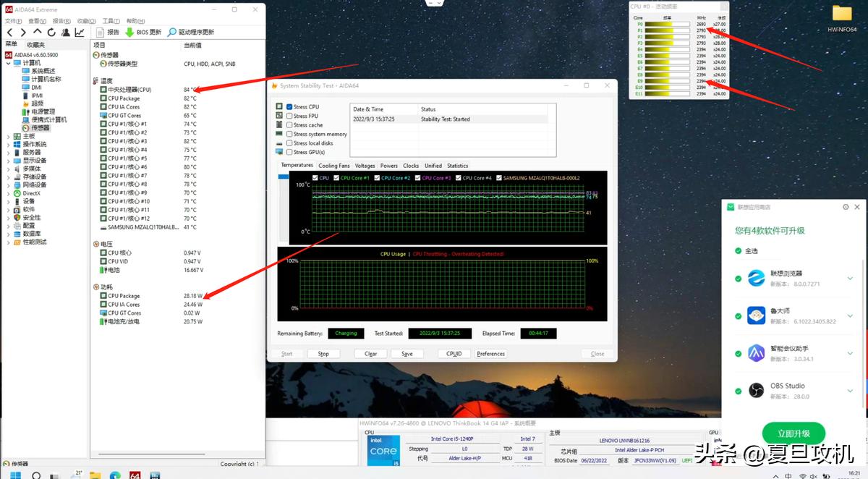Click the BIOS 更新 green arrow icon
Image resolution: width=868 pixels, height=479 pixels.
(129, 33)
